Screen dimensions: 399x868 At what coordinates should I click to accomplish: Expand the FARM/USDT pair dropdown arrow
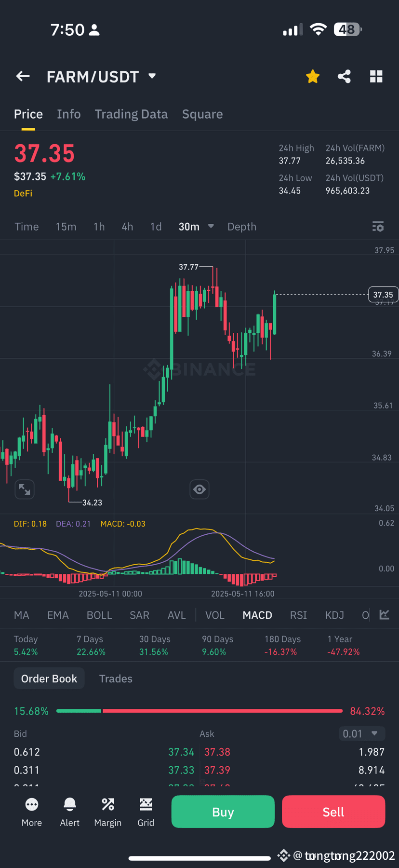point(152,76)
